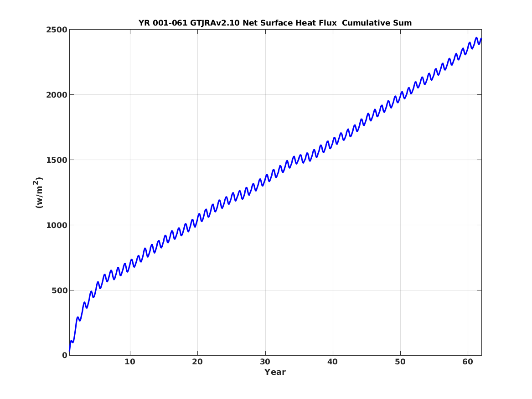Click the x-axis tick label '40'
The height and width of the screenshot is (399, 532).
pyautogui.click(x=332, y=362)
